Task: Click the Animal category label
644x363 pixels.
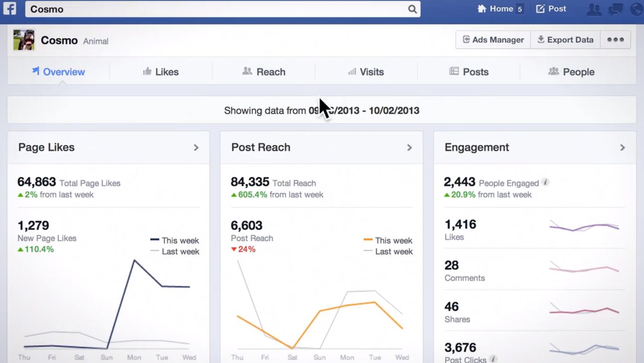Action: tap(96, 41)
